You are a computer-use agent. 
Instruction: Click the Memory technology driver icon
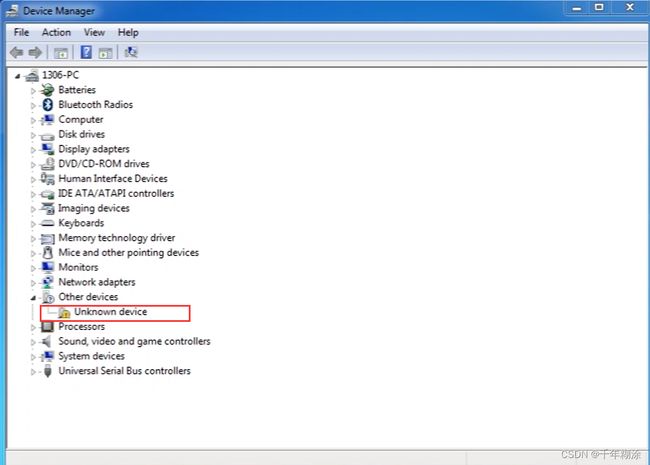click(48, 238)
